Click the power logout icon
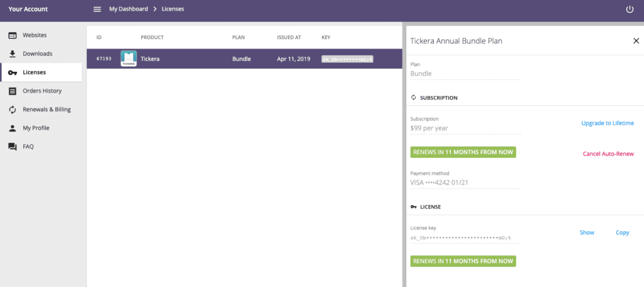 coord(630,9)
